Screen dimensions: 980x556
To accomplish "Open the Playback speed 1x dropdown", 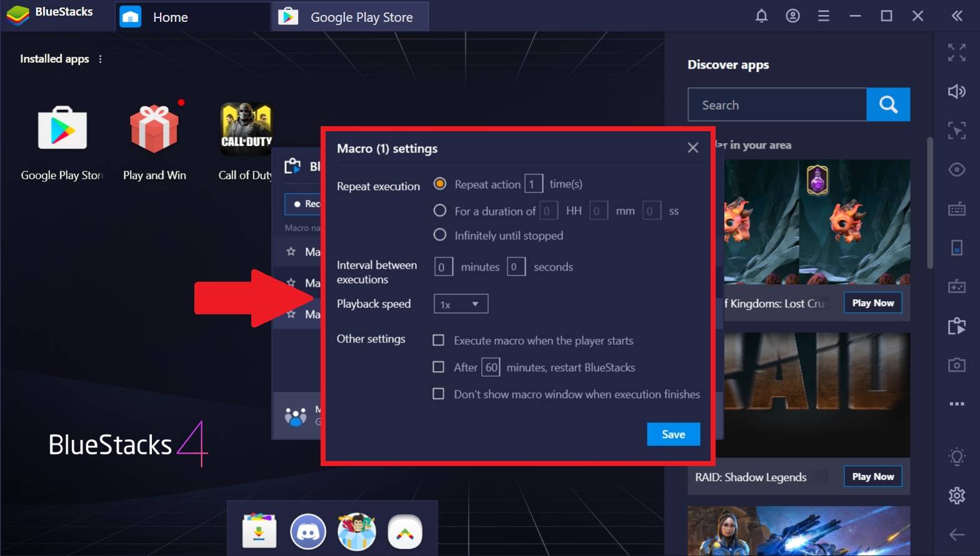I will coord(461,304).
